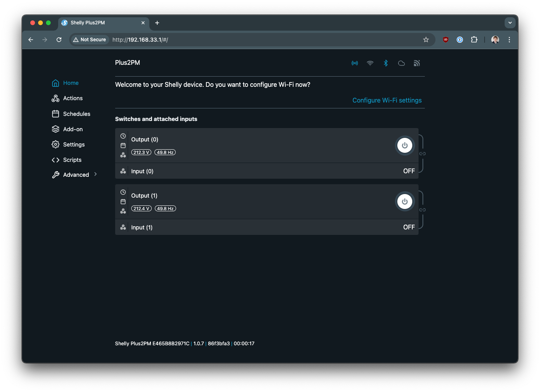Viewport: 540px width, 392px height.
Task: Click the link icon beside Output (0)
Action: pos(422,154)
